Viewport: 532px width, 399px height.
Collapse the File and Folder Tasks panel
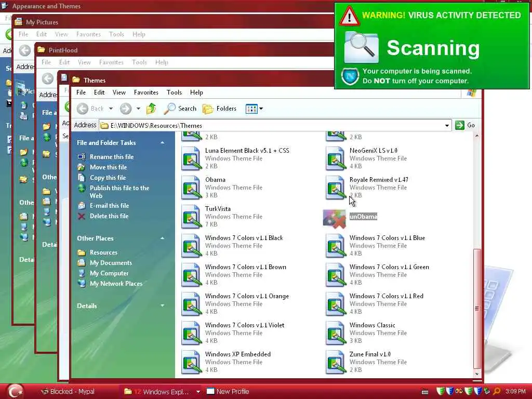tap(163, 143)
